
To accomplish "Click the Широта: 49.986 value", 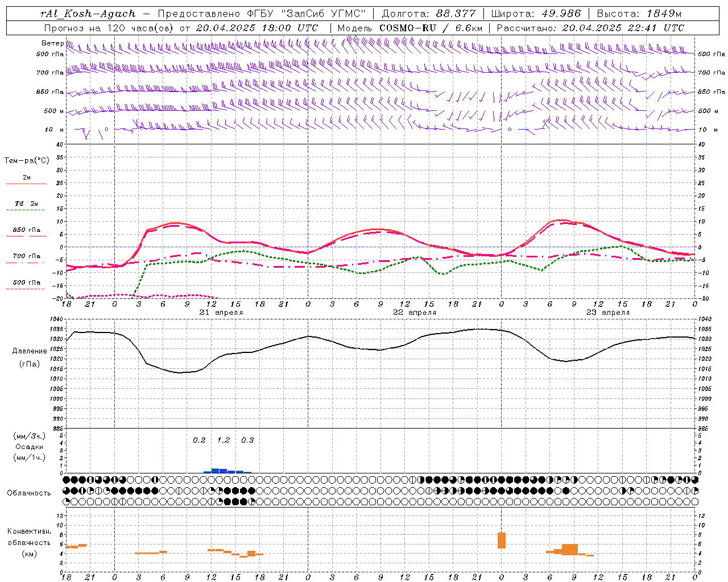I will pyautogui.click(x=536, y=14).
